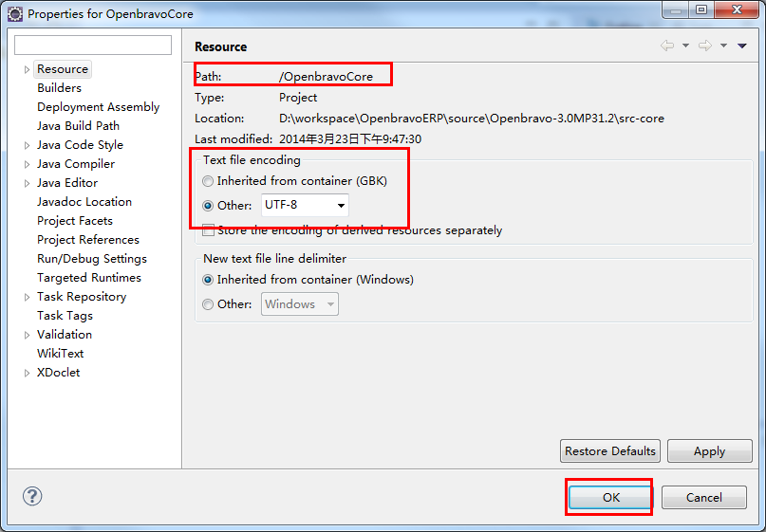766x532 pixels.
Task: Select Java Editor item
Action: tap(67, 182)
